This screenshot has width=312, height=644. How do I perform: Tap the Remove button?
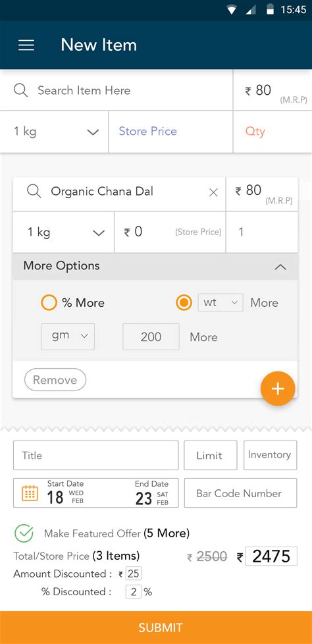[55, 380]
